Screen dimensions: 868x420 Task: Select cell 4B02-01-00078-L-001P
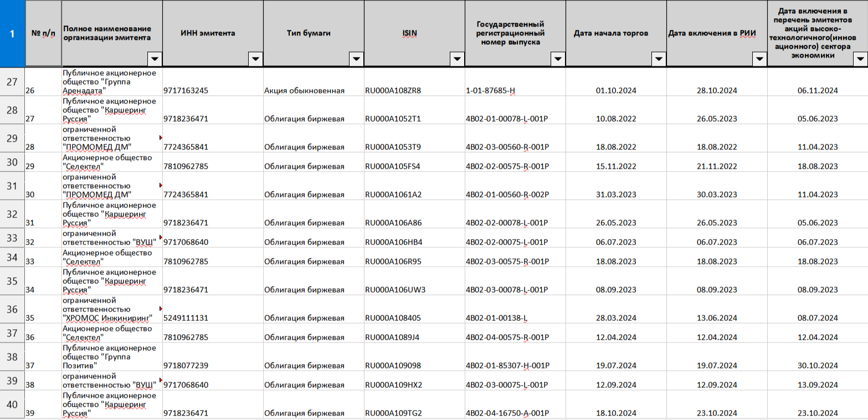515,110
